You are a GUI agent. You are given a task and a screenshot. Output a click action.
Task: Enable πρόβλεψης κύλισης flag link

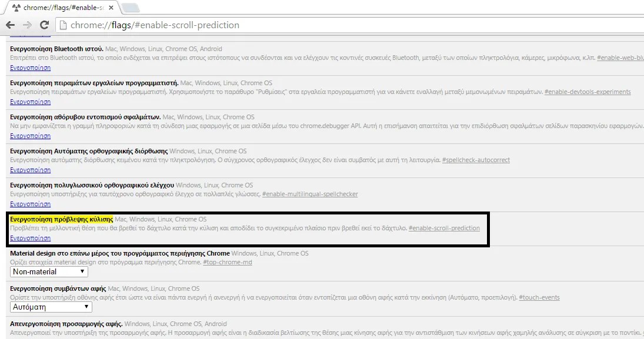coord(31,238)
